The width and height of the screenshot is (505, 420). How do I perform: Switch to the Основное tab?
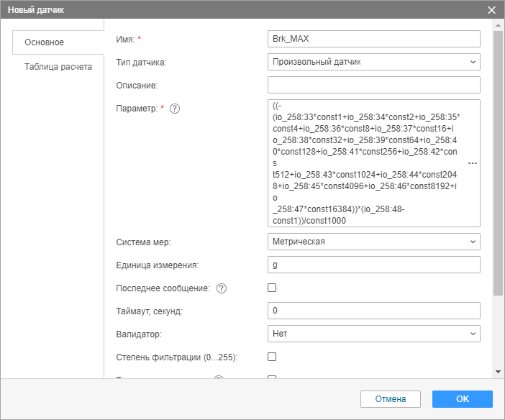click(x=45, y=42)
